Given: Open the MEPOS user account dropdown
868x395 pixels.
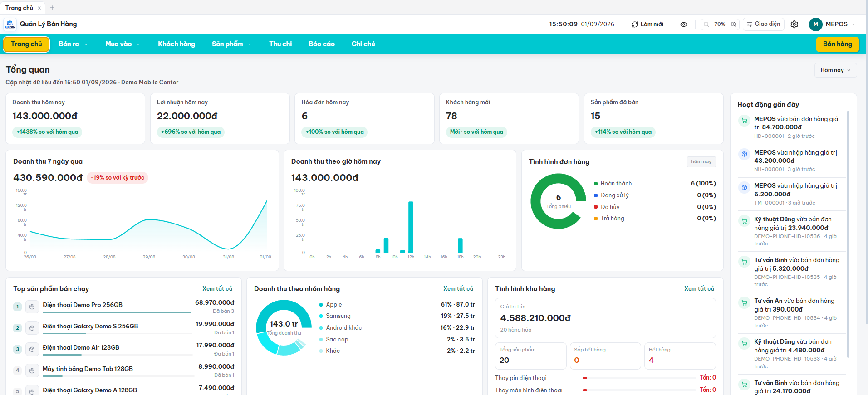Looking at the screenshot, I should point(833,24).
